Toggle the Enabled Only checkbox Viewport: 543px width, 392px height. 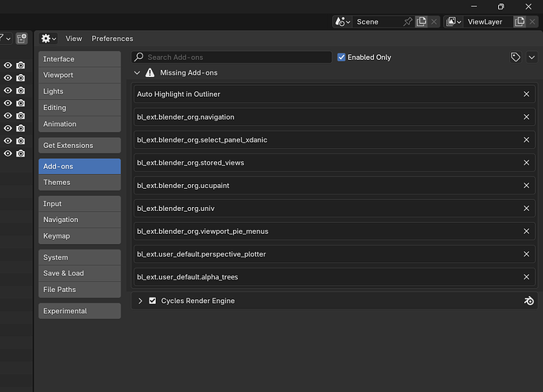coord(342,57)
